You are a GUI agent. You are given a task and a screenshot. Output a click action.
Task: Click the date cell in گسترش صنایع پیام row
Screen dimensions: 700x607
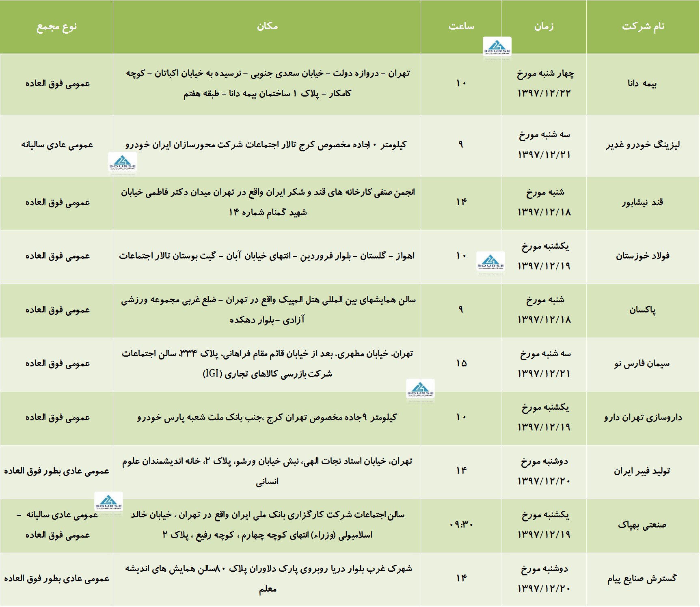pos(544,579)
